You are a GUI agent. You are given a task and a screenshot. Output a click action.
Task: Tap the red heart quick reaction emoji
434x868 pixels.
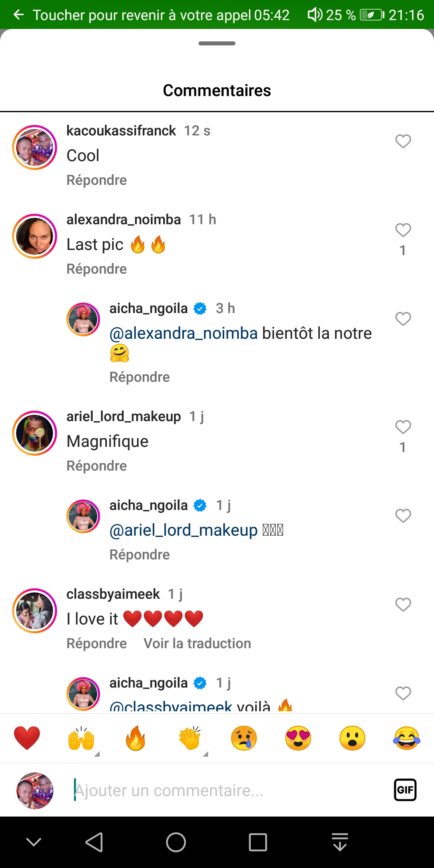point(27,738)
